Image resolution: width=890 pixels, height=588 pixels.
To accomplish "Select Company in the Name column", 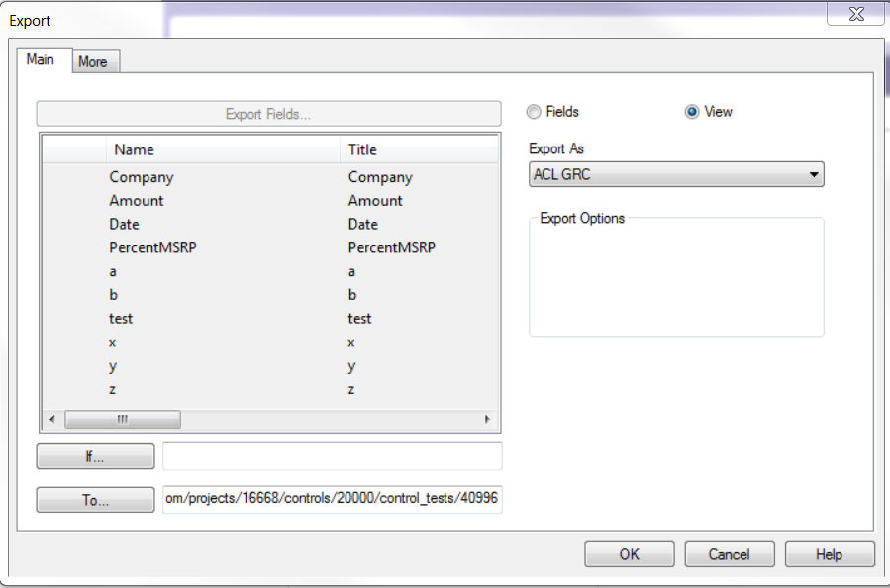I will pyautogui.click(x=142, y=177).
